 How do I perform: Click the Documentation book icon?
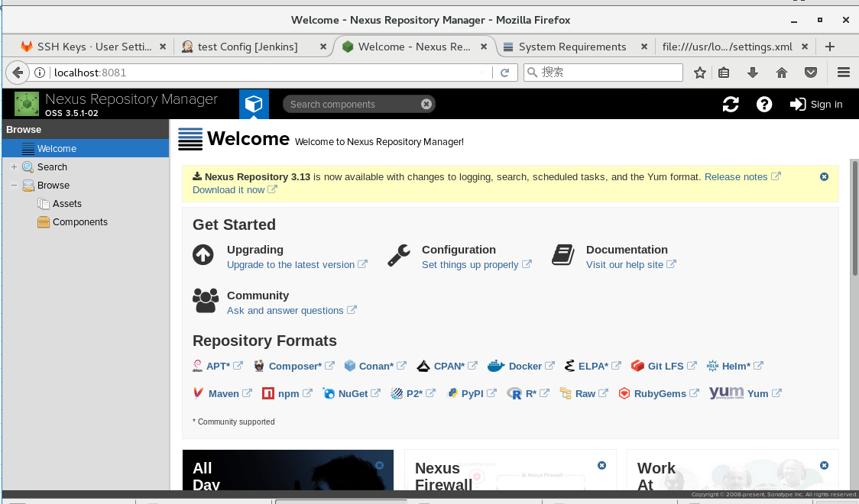point(563,254)
